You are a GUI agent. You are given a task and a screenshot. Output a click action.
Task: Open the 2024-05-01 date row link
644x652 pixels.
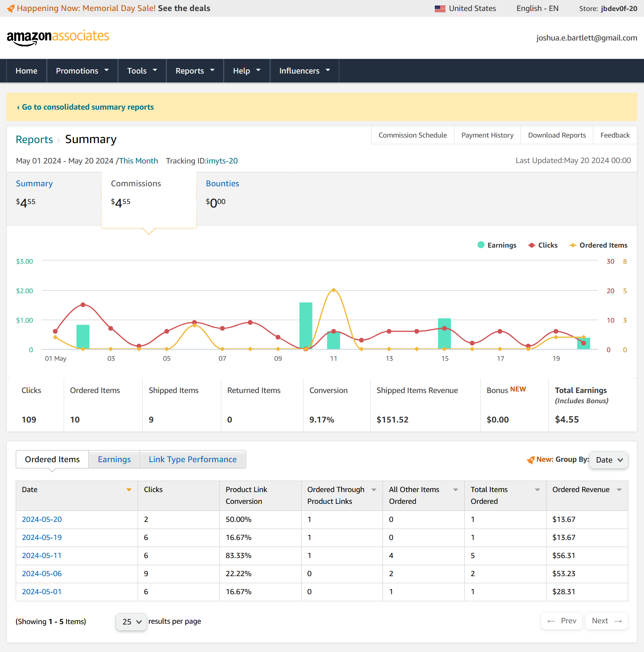point(42,592)
